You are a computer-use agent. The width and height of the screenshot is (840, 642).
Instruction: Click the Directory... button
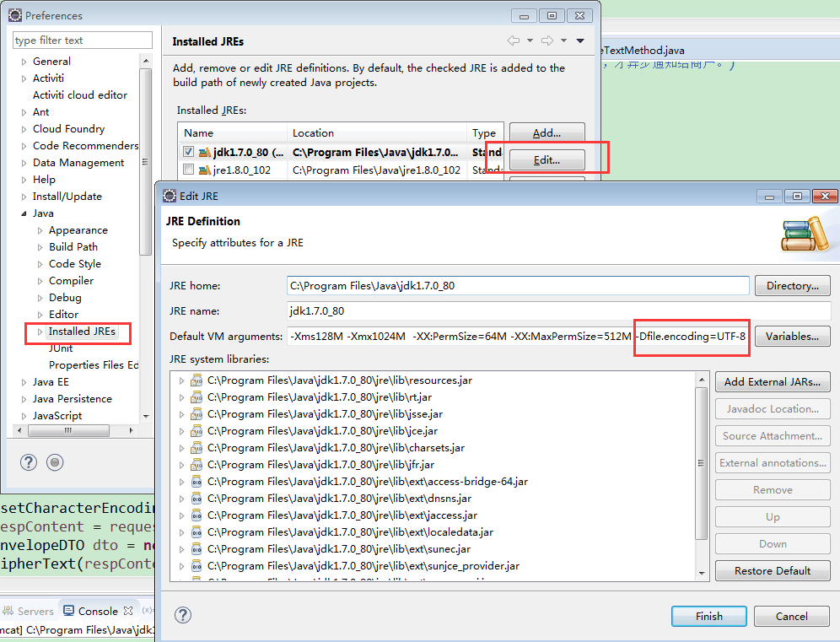pyautogui.click(x=792, y=286)
